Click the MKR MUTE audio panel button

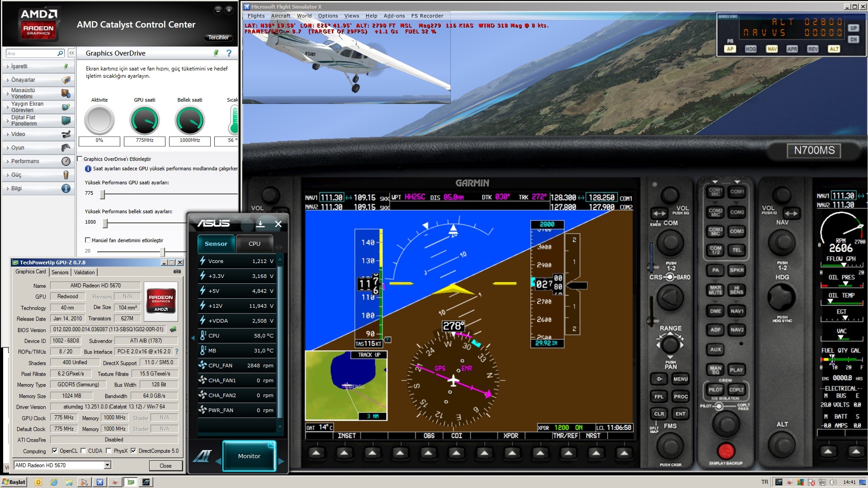715,290
